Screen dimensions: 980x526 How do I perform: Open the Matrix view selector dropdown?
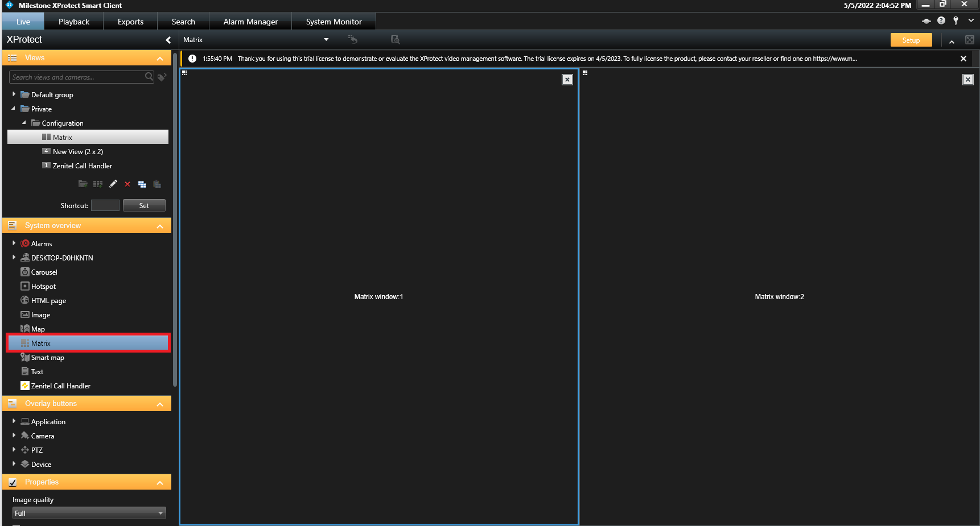coord(326,40)
